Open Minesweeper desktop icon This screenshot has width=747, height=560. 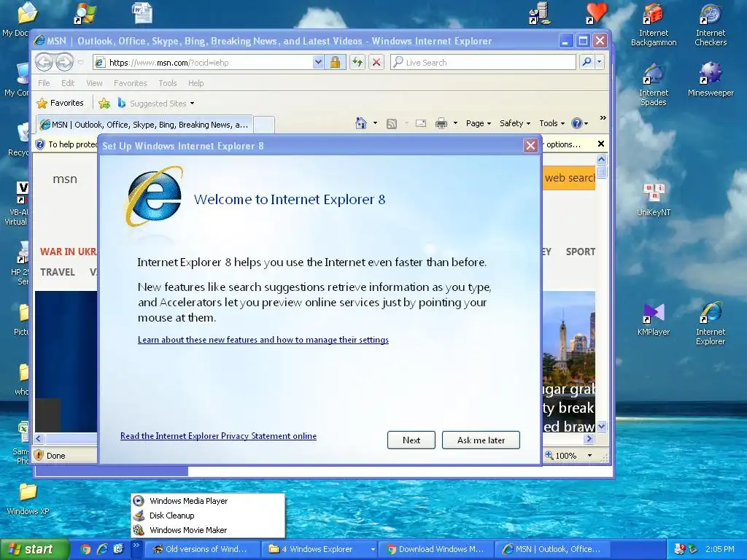tap(711, 80)
